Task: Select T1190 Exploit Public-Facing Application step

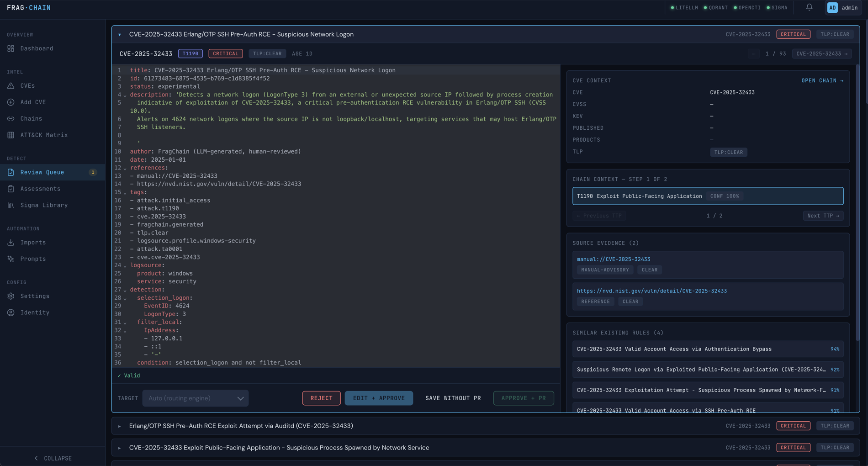Action: [x=708, y=196]
